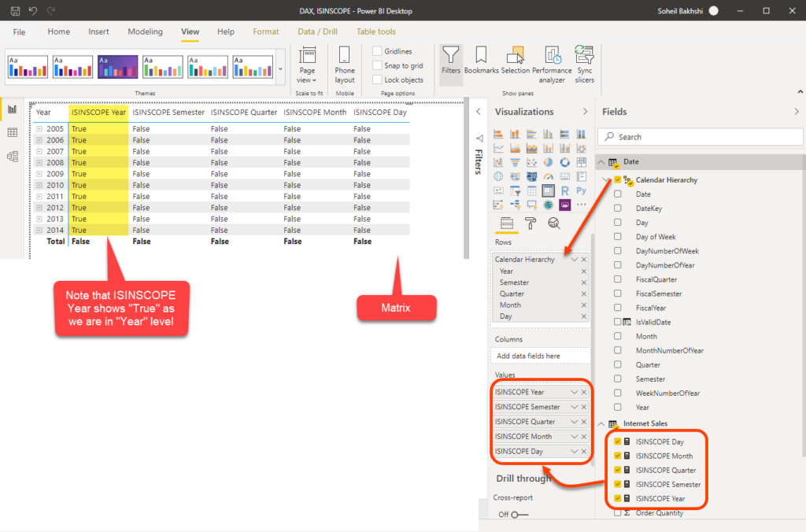Open the Performance analyzer pane
Viewport: 806px width, 532px height.
552,65
